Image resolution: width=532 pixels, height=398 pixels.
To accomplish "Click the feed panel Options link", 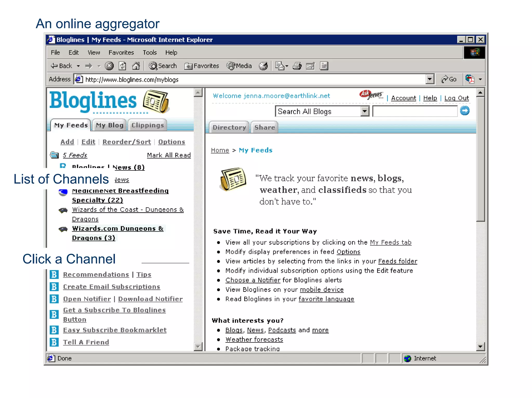I will (x=172, y=142).
